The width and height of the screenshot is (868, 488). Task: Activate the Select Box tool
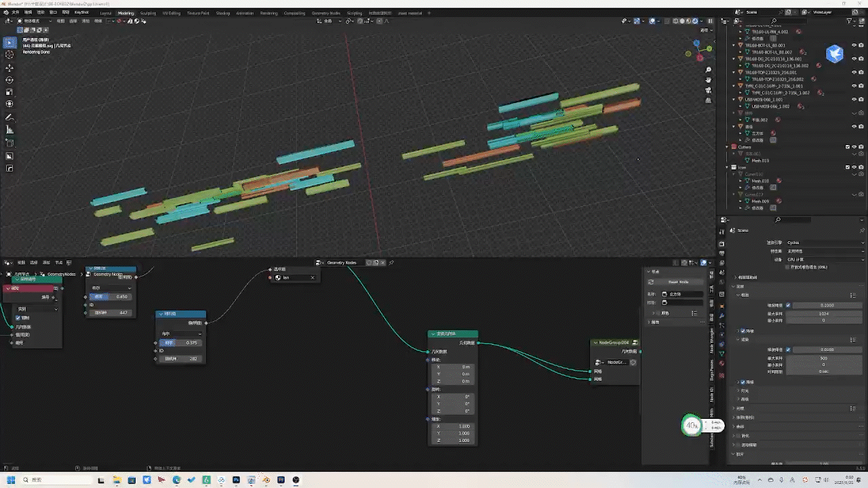9,43
